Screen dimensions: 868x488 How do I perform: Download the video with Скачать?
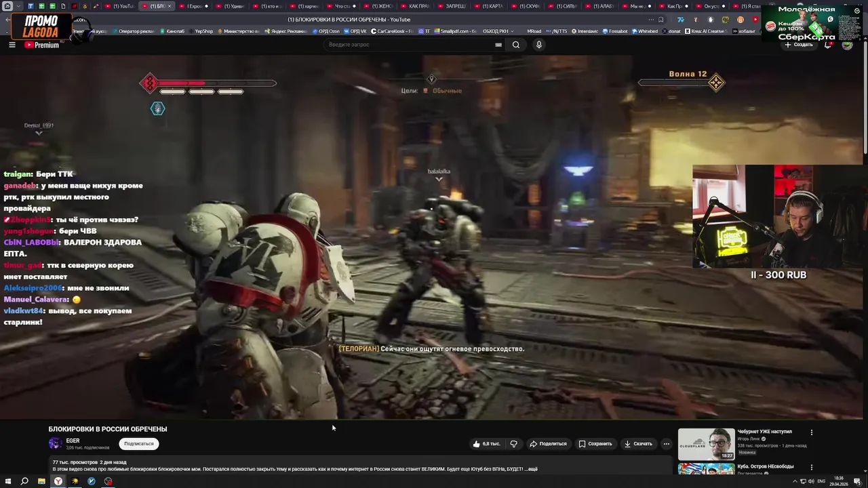pos(638,444)
